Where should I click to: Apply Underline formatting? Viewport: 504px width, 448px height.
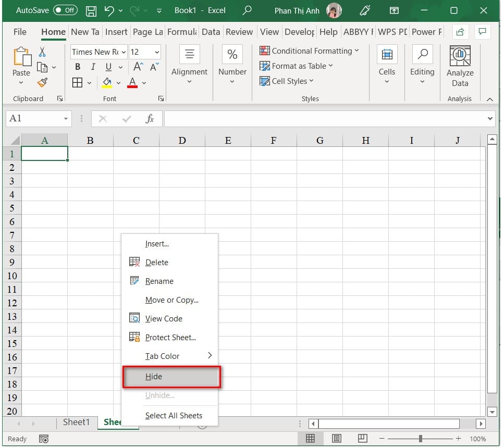point(108,67)
